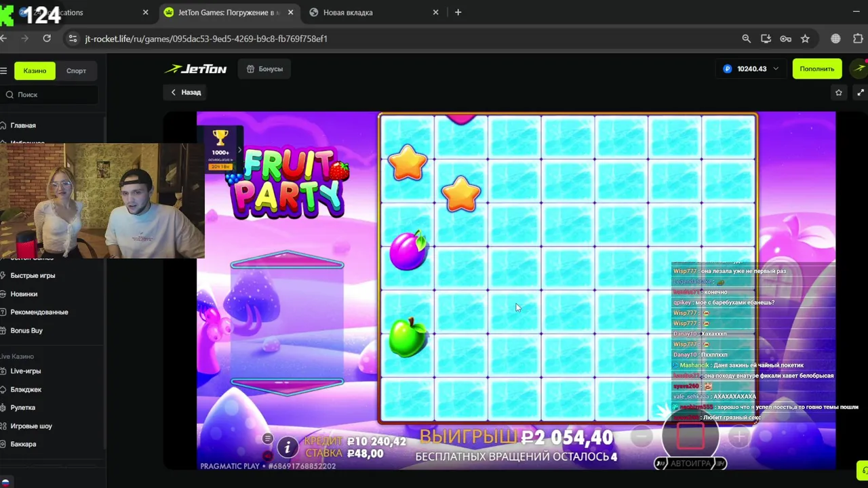Click the Pragmatic Play game ID text
868x488 pixels.
[x=268, y=466]
